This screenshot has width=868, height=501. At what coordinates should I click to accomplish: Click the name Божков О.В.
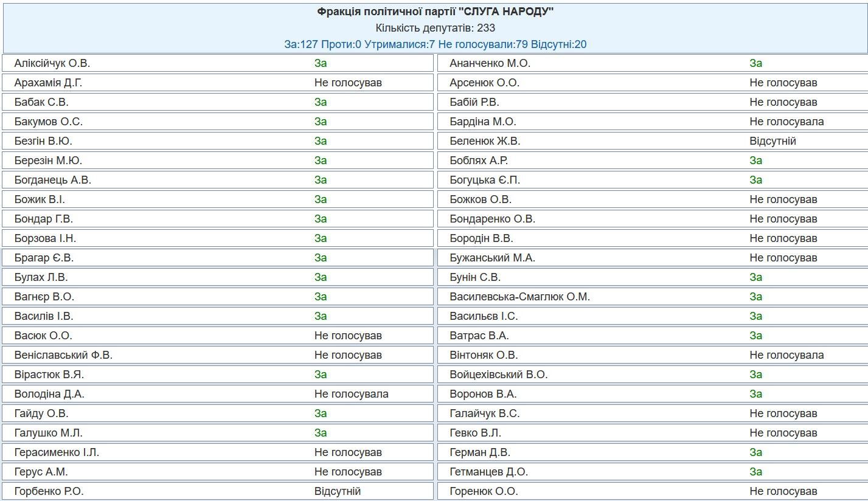coord(481,199)
